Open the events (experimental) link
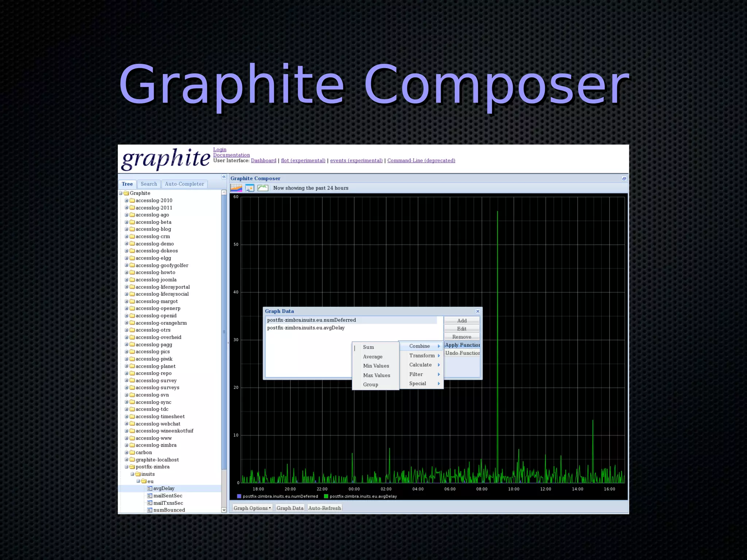Viewport: 747px width, 560px height. [x=356, y=160]
